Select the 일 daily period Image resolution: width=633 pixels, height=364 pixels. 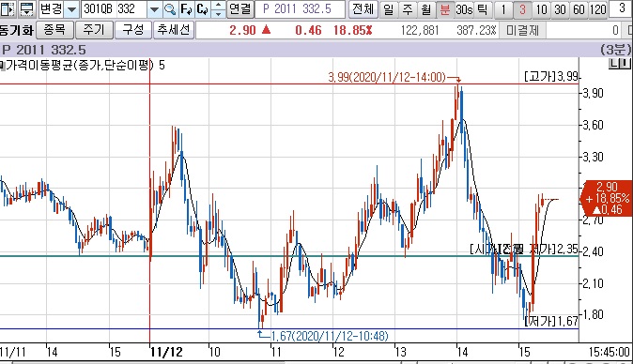point(389,9)
